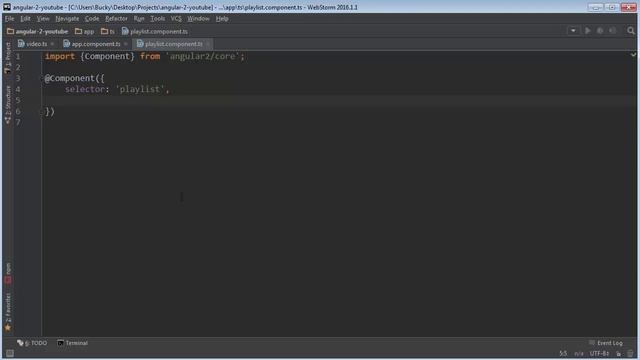Click line number 7 in gutter
The width and height of the screenshot is (640, 360).
click(18, 122)
